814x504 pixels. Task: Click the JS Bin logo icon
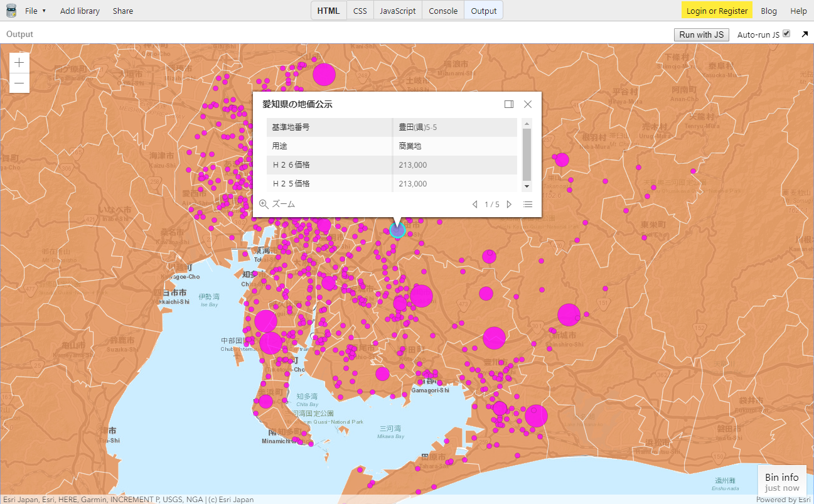[x=11, y=10]
